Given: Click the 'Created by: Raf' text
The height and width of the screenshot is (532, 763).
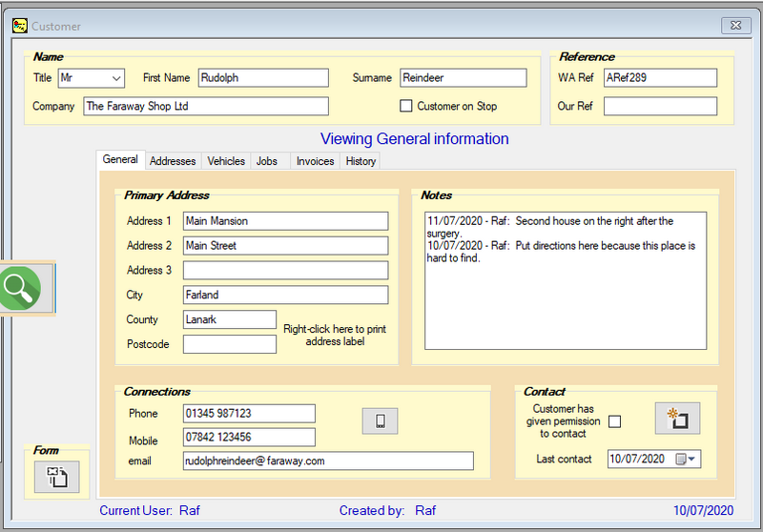Looking at the screenshot, I should coord(387,511).
